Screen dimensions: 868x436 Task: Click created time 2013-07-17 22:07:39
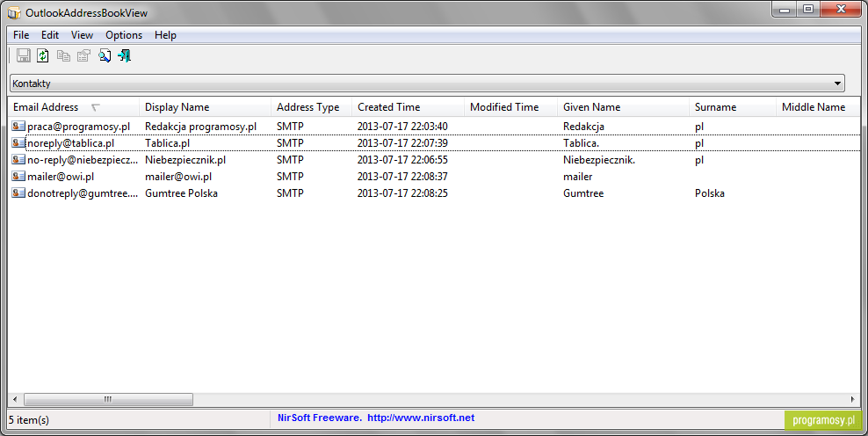point(402,143)
